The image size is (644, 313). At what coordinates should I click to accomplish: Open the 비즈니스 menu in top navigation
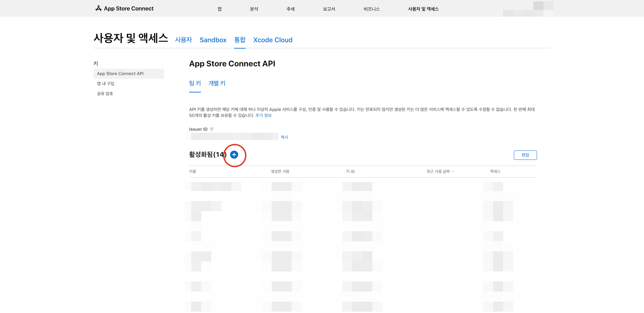pos(372,9)
